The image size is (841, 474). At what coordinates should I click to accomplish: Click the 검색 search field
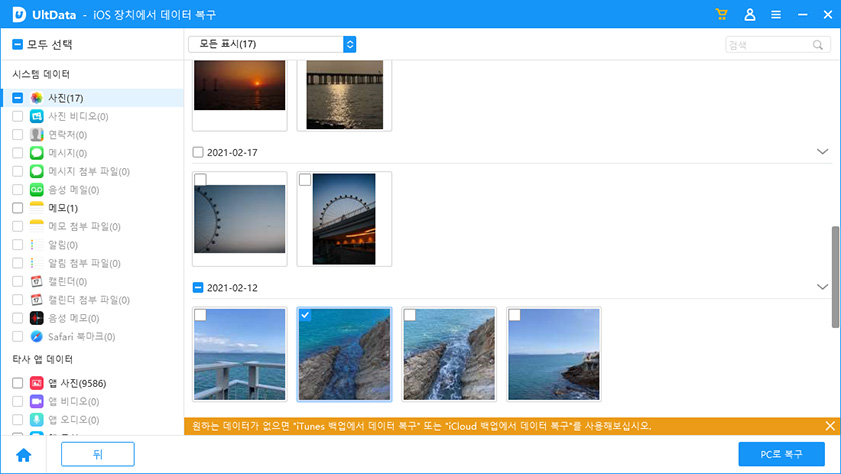[x=778, y=45]
